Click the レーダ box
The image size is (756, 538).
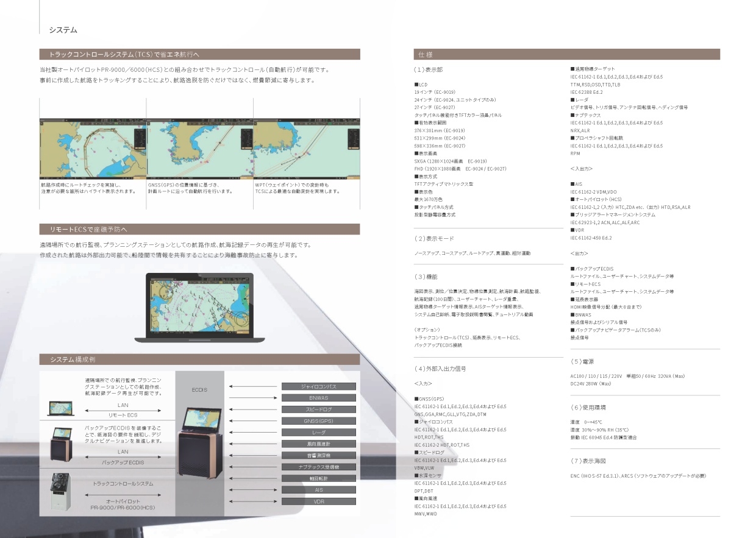318,433
